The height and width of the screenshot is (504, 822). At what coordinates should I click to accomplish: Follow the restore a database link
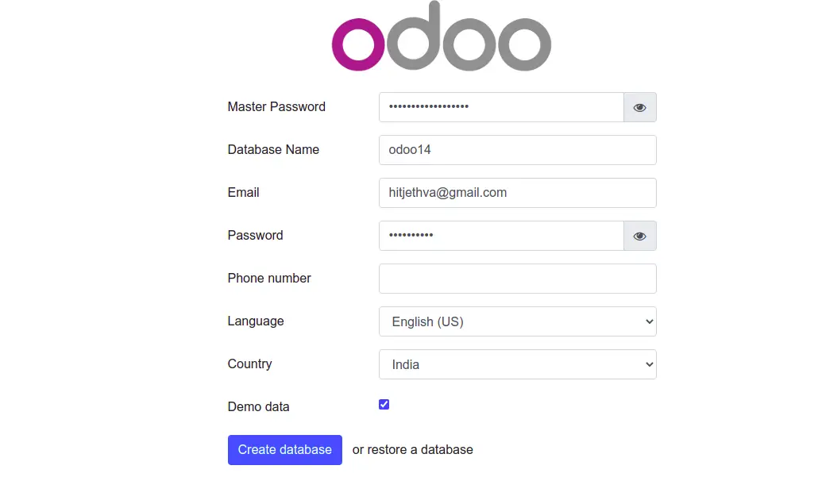coord(420,449)
